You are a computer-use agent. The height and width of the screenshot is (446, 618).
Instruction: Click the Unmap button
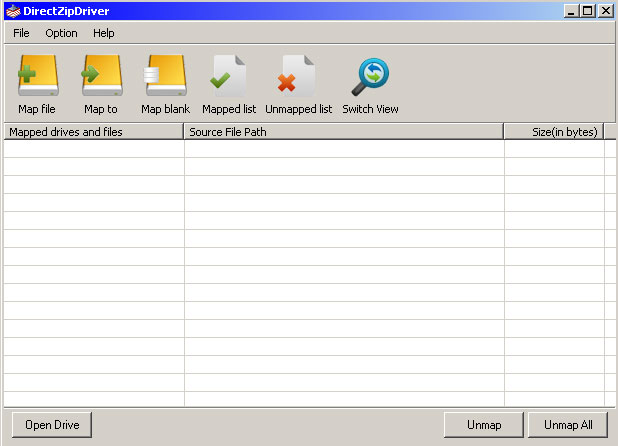pos(484,425)
